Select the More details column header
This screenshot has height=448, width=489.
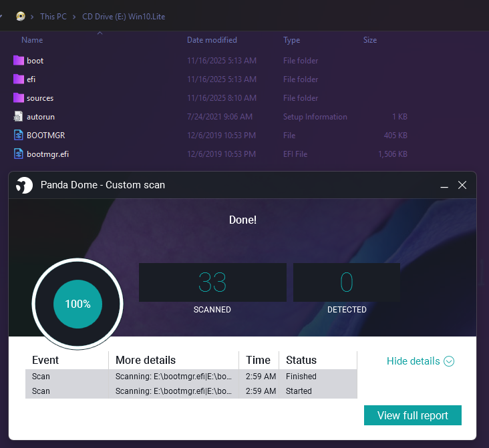146,360
